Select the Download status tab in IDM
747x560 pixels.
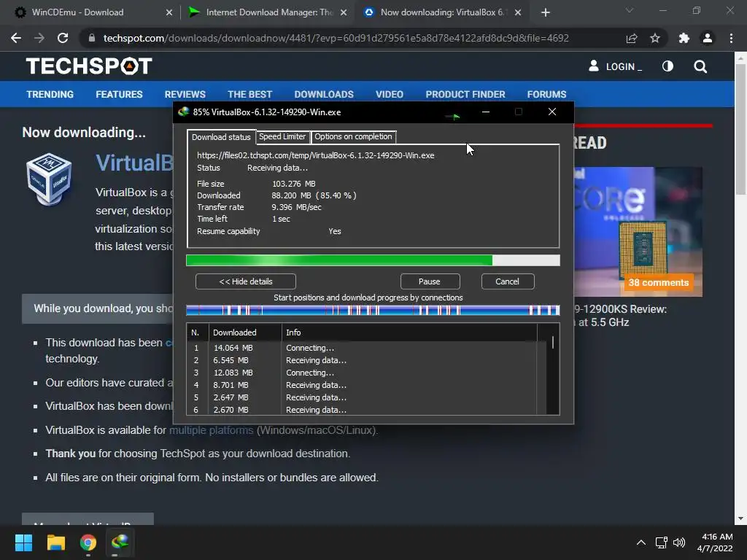click(221, 137)
